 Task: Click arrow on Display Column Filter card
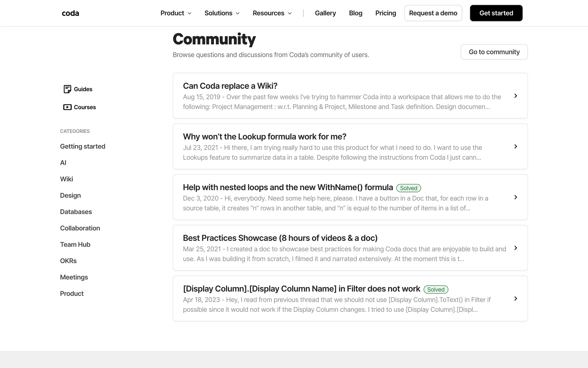coord(515,299)
